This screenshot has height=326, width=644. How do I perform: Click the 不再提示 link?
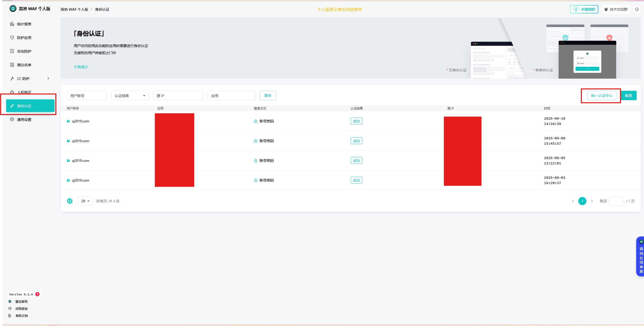81,67
